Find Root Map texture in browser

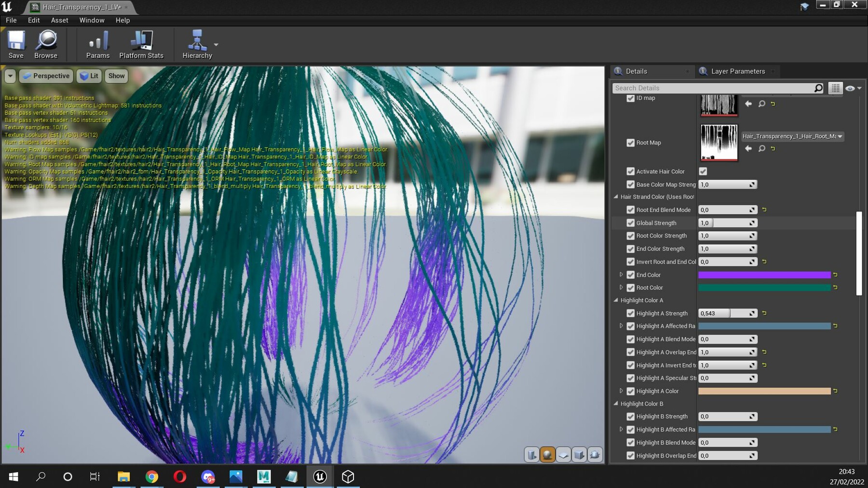761,148
